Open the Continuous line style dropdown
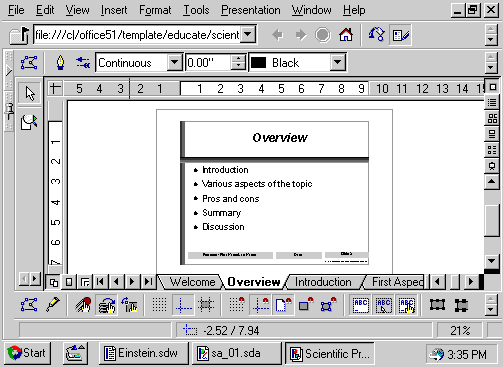 (174, 62)
